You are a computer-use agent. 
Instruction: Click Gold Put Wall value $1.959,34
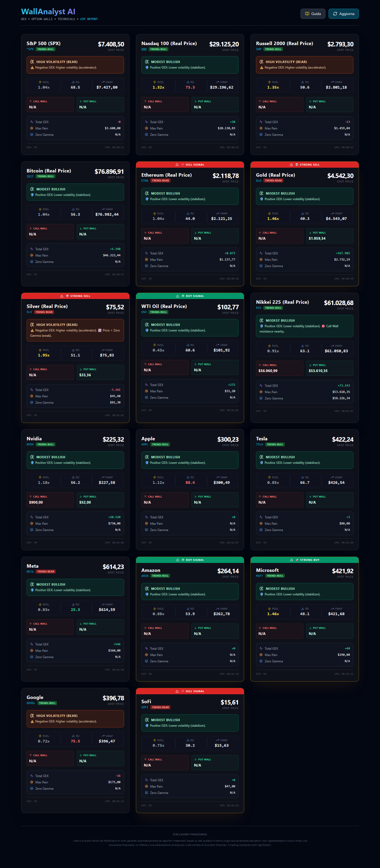pyautogui.click(x=317, y=239)
